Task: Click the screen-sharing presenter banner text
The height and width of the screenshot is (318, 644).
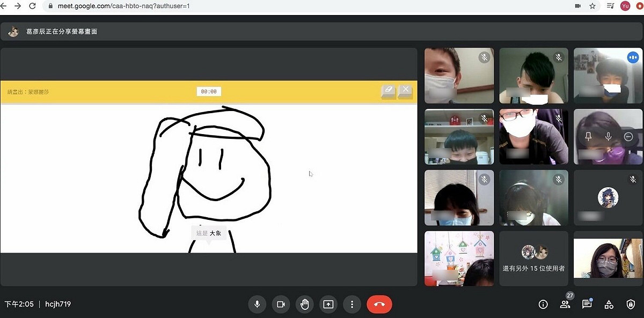Action: tap(62, 32)
